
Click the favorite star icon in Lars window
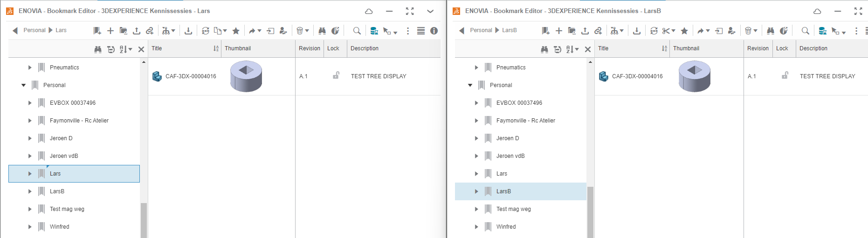coord(236,31)
